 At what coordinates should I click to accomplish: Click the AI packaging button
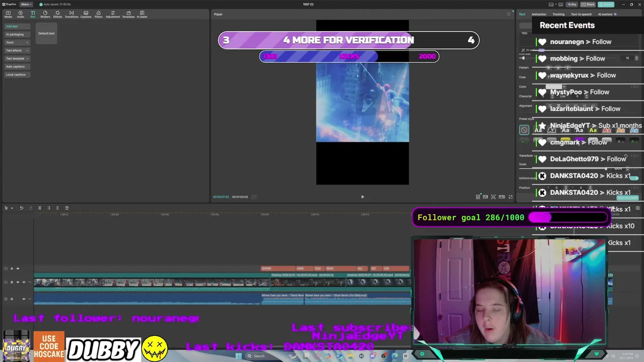(17, 34)
